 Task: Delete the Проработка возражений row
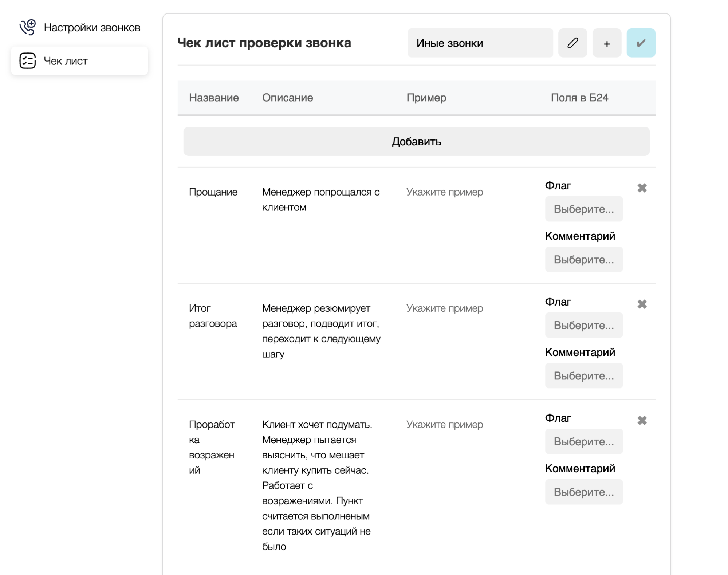(642, 420)
